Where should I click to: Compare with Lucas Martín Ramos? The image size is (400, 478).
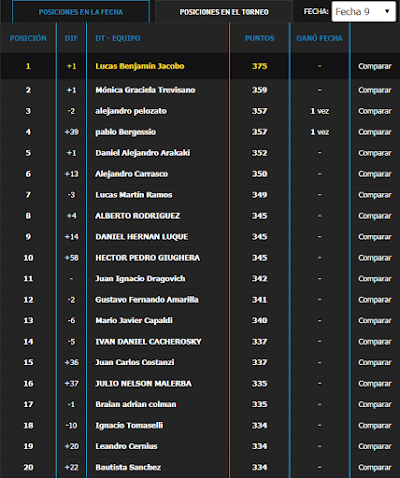[x=375, y=195]
